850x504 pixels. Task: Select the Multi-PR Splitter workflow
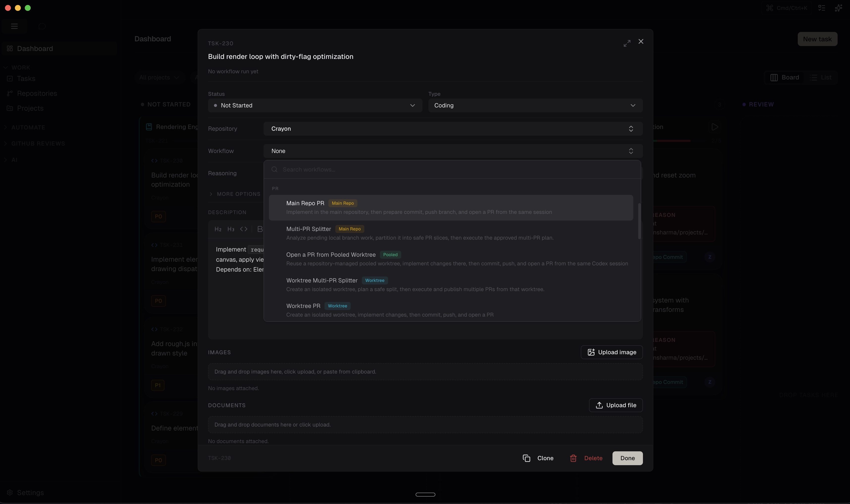[x=451, y=233]
